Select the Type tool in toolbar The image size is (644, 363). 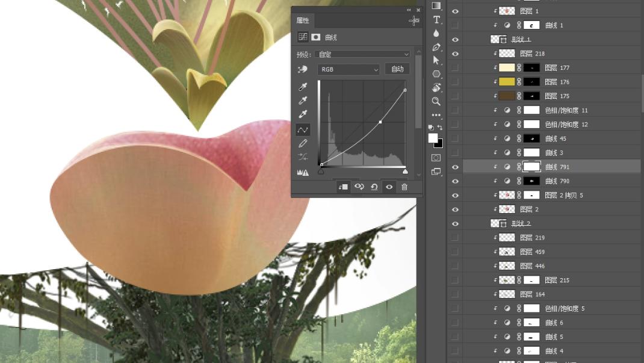(x=436, y=20)
